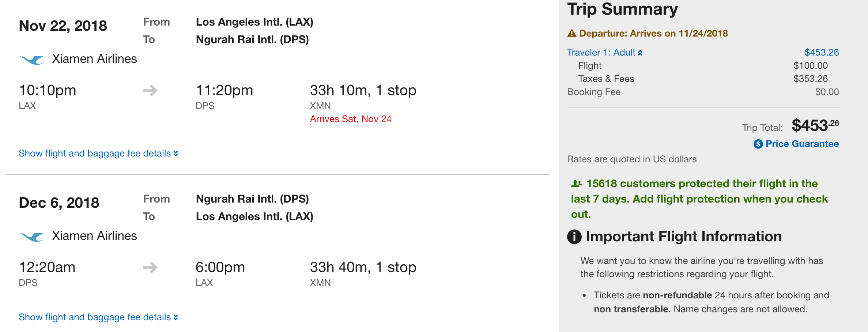The height and width of the screenshot is (332, 868).
Task: Click the dollar-sign icon beside Price Guarantee
Action: 758,144
